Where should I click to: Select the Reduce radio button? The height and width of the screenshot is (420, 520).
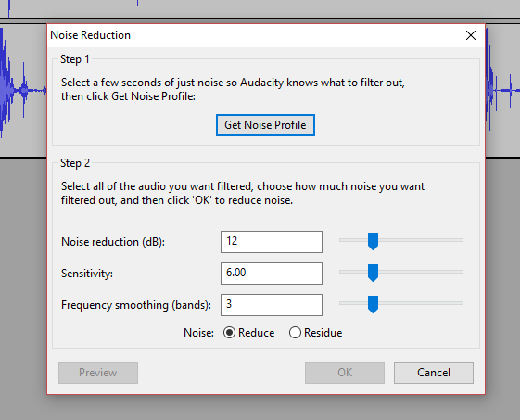[x=229, y=333]
